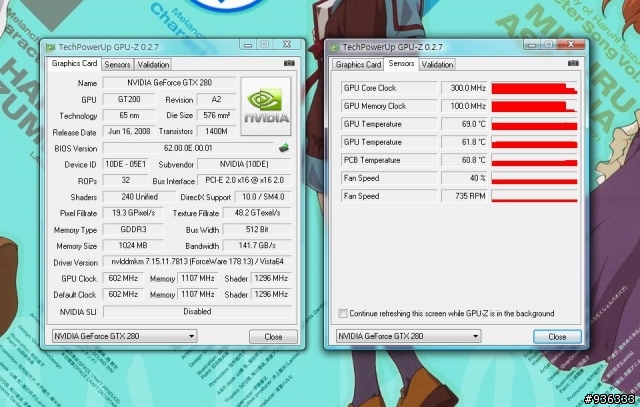Click the GPU Core Clock red graph
The height and width of the screenshot is (407, 640).
[x=534, y=88]
